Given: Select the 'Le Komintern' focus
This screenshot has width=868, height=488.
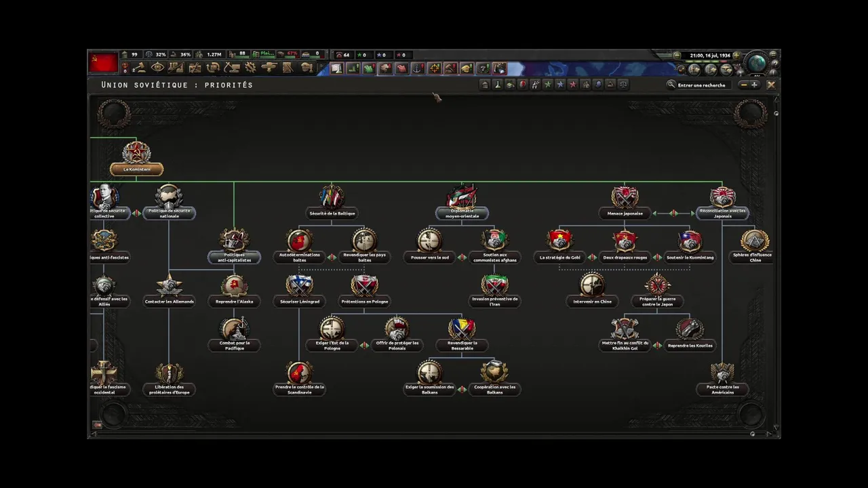Looking at the screenshot, I should click(136, 159).
